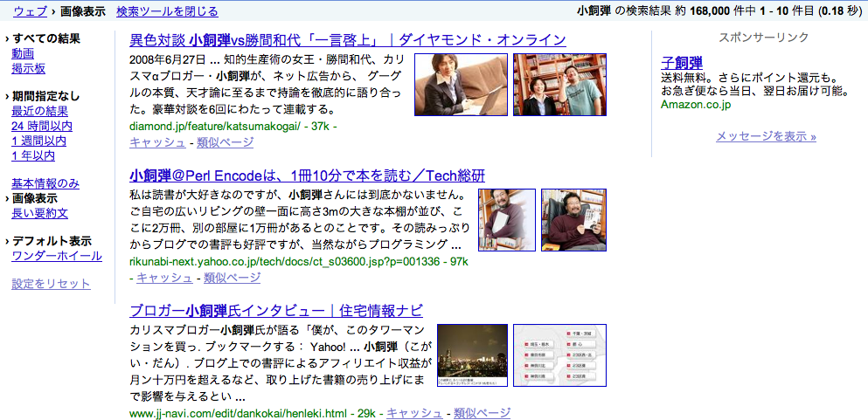868x420 pixels.
Task: Select 24 時間以内 time filter
Action: (41, 126)
